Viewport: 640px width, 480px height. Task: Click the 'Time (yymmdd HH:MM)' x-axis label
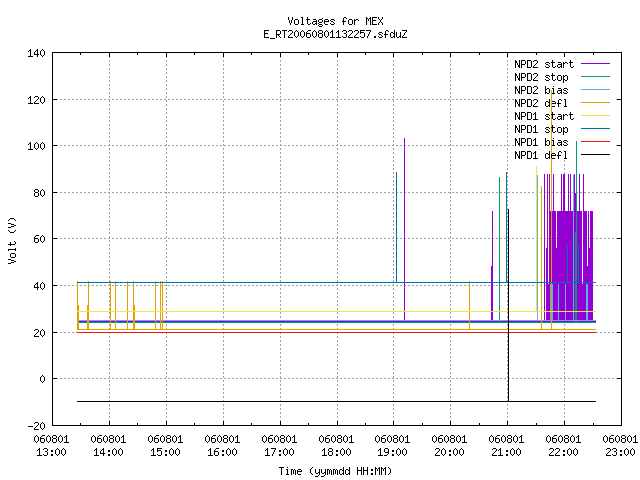coord(335,471)
